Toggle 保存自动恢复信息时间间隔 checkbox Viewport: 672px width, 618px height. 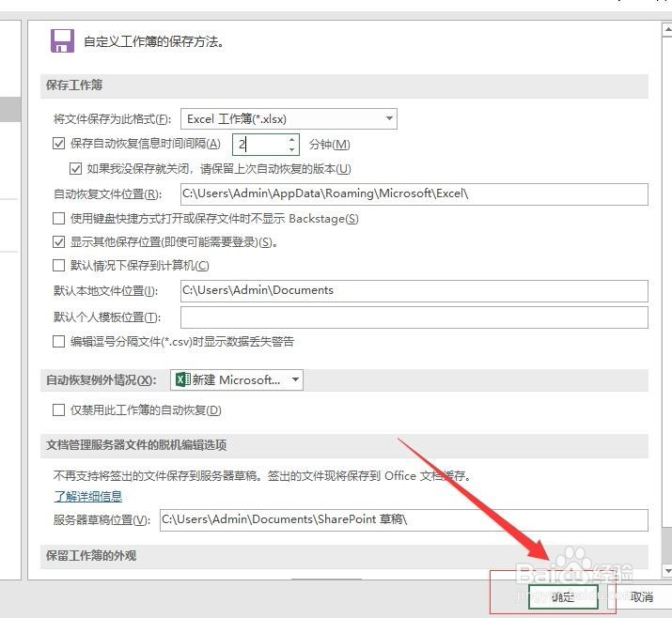click(x=58, y=143)
